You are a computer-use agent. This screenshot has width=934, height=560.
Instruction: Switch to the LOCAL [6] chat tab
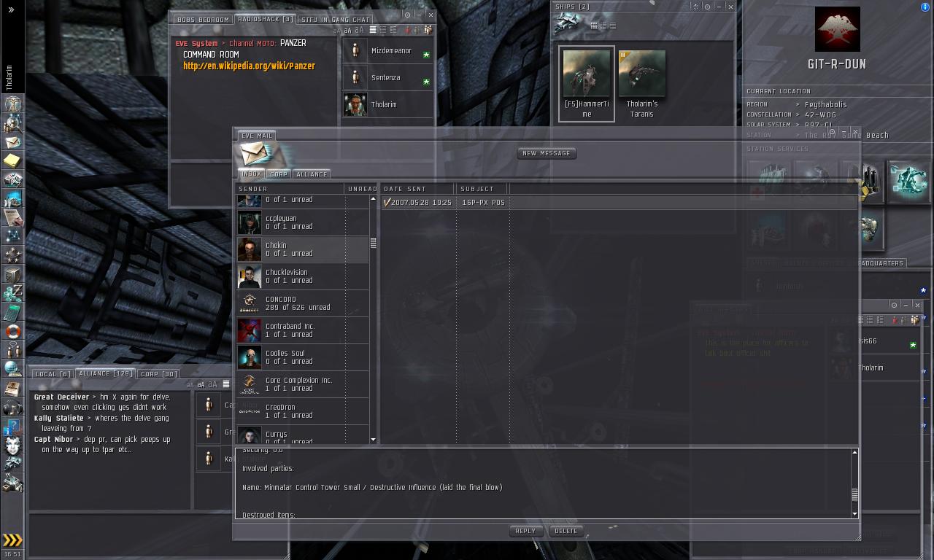(53, 374)
